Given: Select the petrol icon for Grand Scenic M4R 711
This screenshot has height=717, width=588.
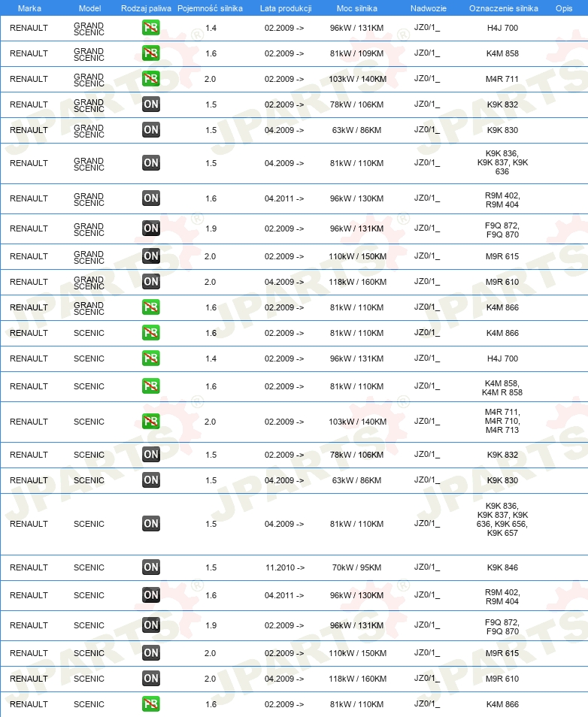Looking at the screenshot, I should (x=151, y=79).
